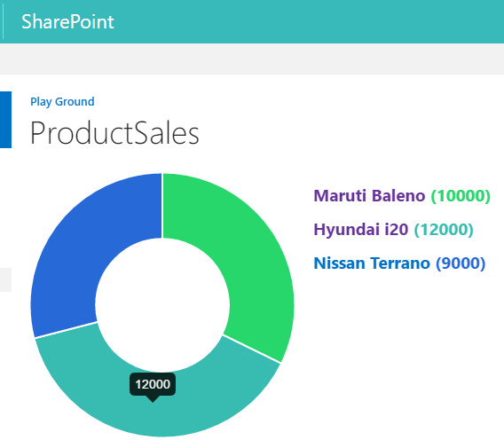Select the Nissan Terrano legend label

tap(372, 263)
